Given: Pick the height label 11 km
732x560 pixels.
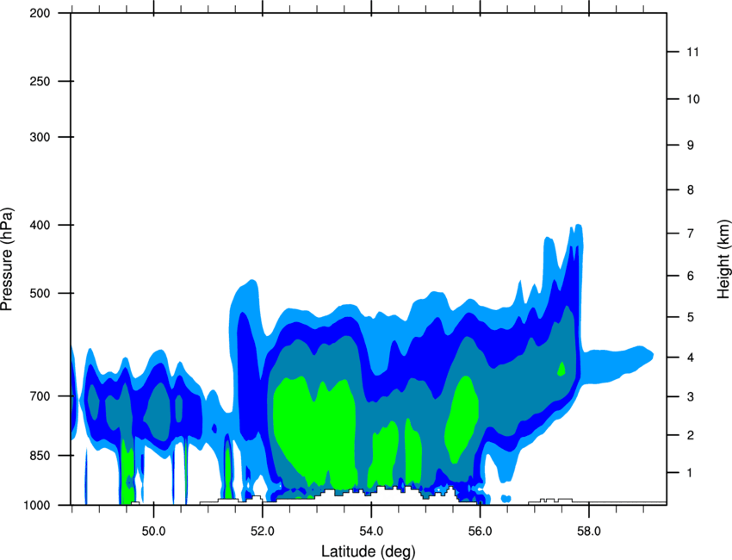Looking at the screenshot, I should (693, 52).
